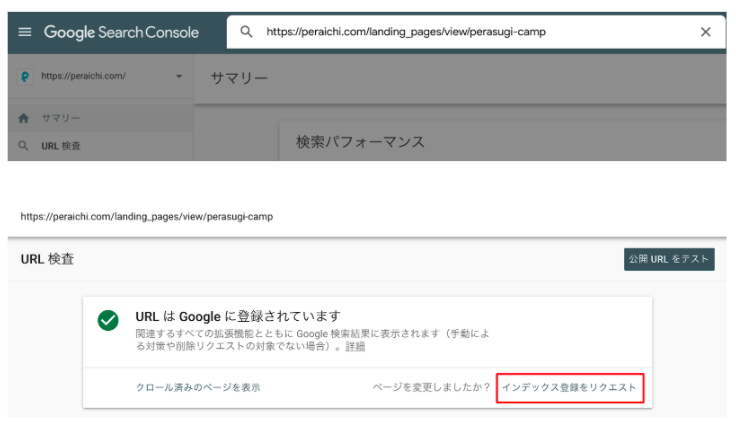Expand the property selector dropdown arrow

(x=179, y=77)
